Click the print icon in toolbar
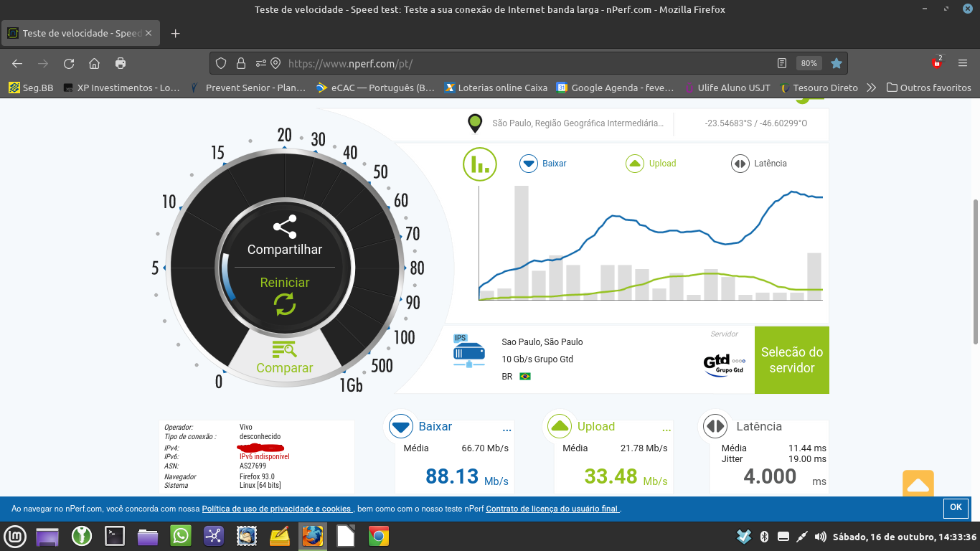The height and width of the screenshot is (551, 980). point(121,63)
